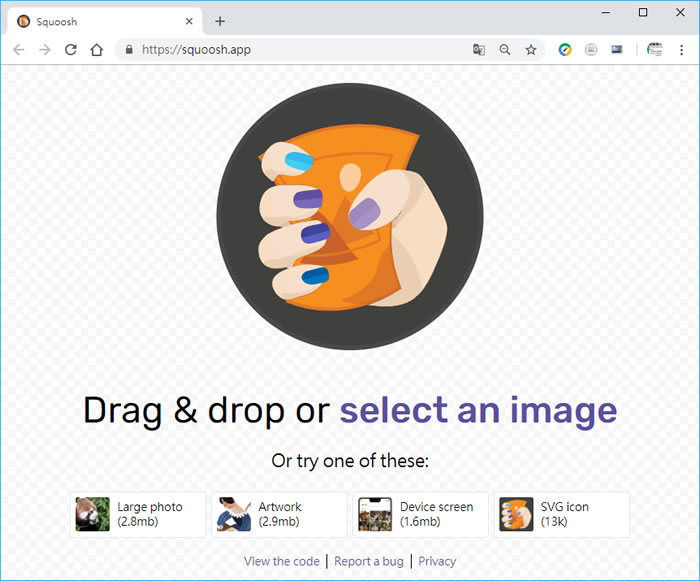Click the zoom magnifier icon in address bar

pos(505,50)
